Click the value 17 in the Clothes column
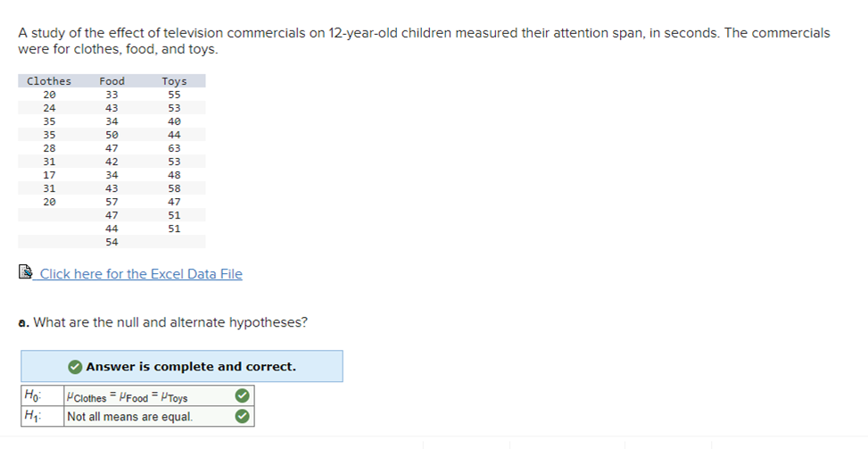 tap(49, 175)
